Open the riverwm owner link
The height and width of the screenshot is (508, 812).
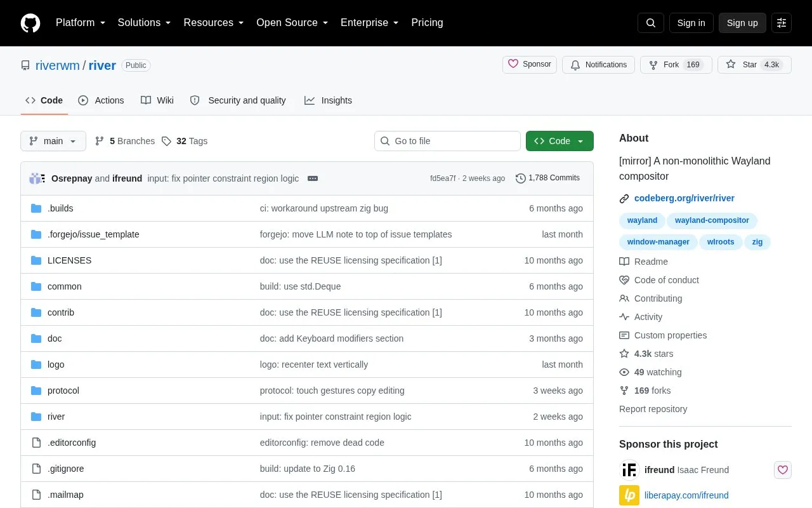[58, 65]
